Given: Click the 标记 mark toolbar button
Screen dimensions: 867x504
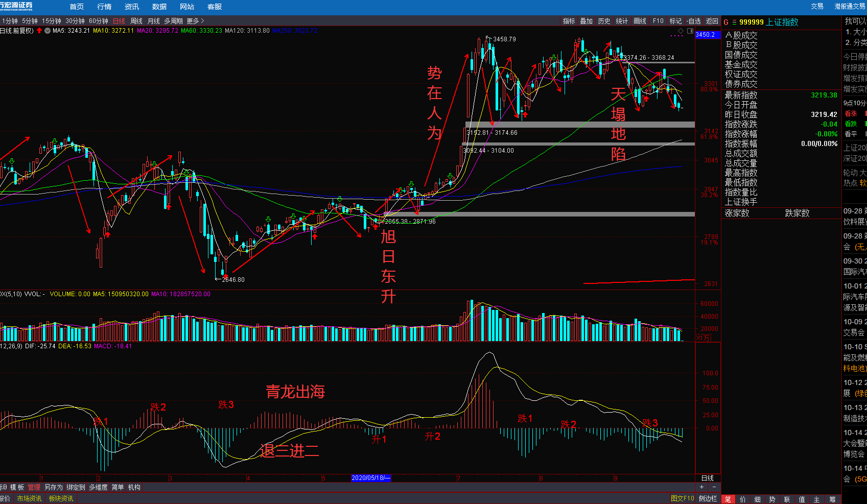Looking at the screenshot, I should (x=675, y=21).
